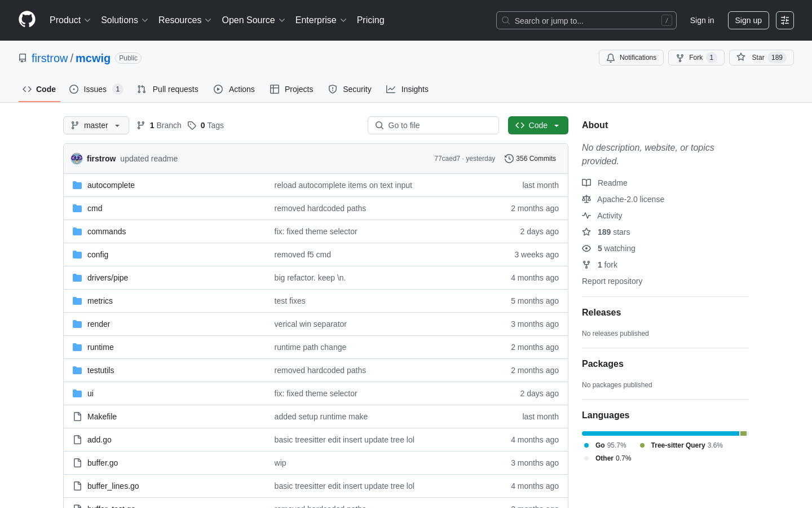Switch to the Insights tab
Screen dimensions: 812x508
[x=407, y=89]
